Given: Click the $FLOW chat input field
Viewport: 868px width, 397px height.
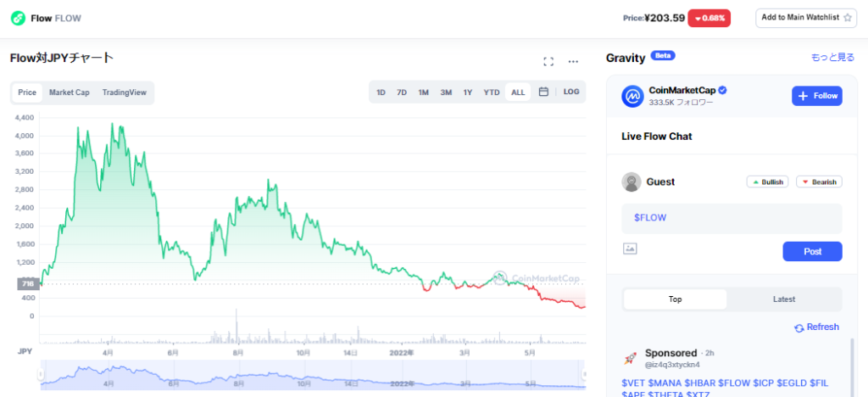Looking at the screenshot, I should point(732,218).
